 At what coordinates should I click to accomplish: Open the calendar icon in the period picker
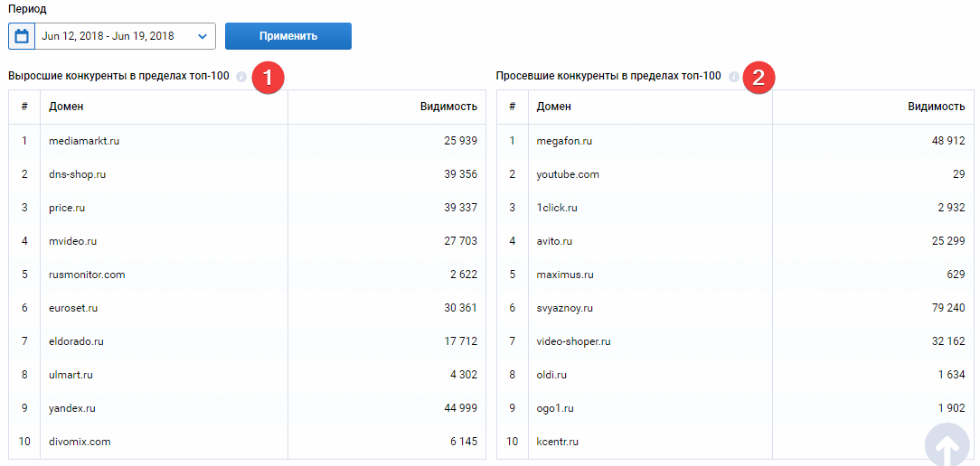point(22,36)
